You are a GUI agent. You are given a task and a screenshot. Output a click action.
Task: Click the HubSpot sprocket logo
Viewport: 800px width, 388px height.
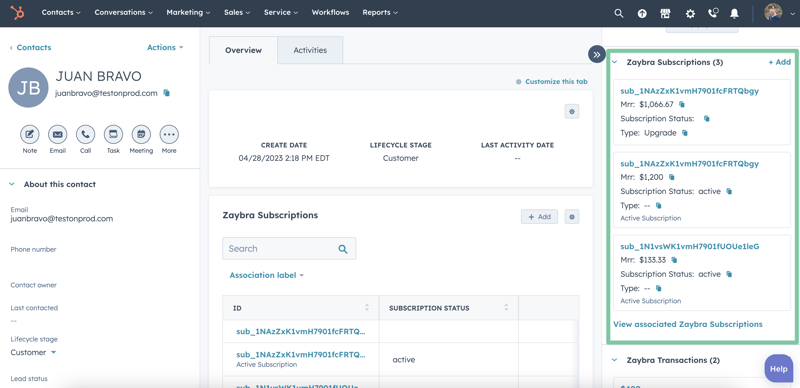[17, 13]
